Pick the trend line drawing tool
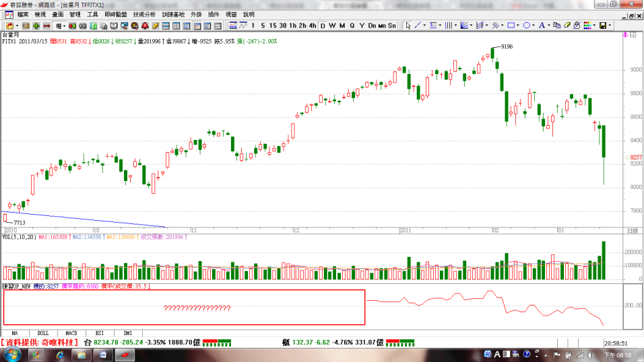The image size is (644, 362). [418, 26]
